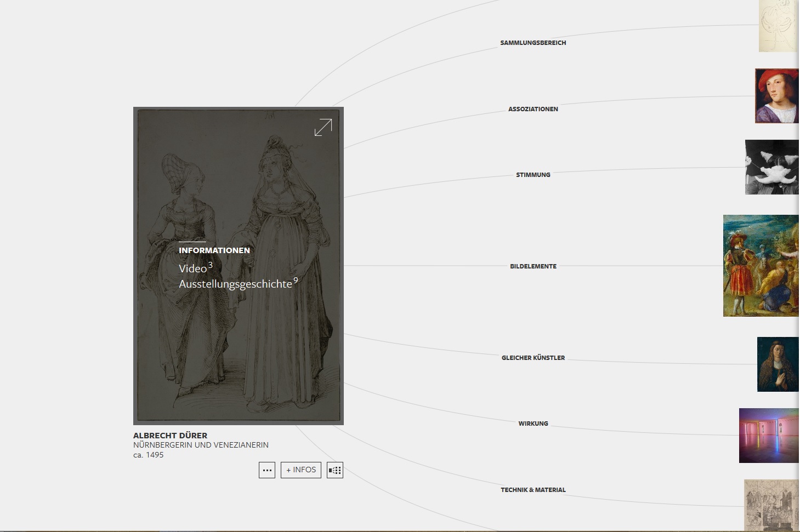Open the Video information link

pos(196,268)
